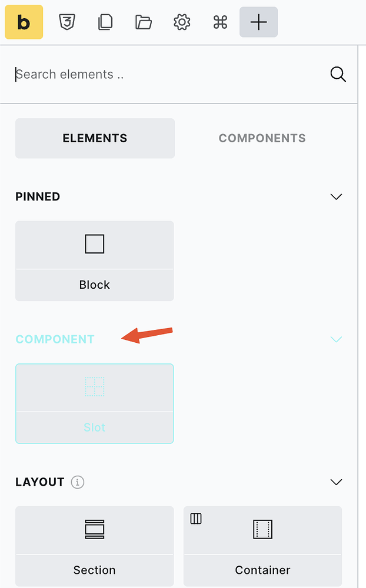
Task: Select the Slot component
Action: (x=94, y=403)
